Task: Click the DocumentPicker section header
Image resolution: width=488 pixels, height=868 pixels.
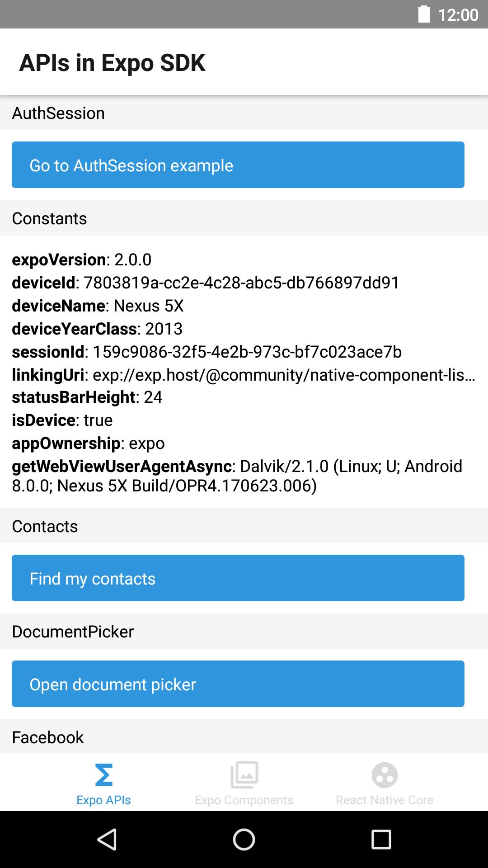Action: click(x=72, y=631)
